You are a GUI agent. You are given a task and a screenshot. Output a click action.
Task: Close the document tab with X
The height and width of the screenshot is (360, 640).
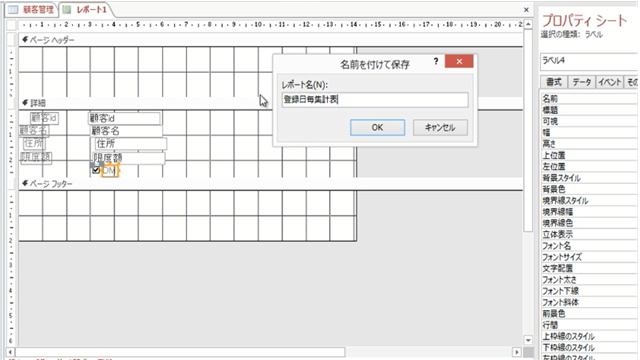527,10
